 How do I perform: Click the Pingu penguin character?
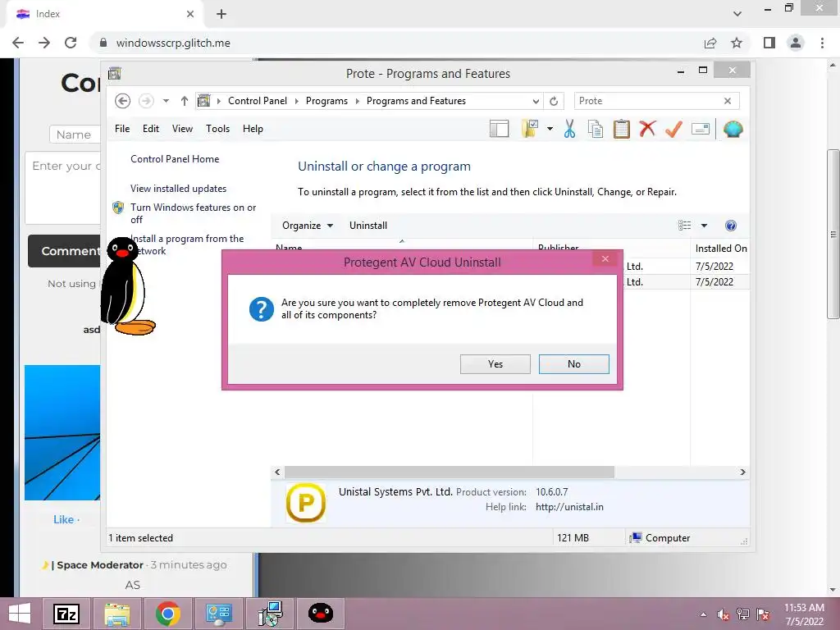(127, 286)
